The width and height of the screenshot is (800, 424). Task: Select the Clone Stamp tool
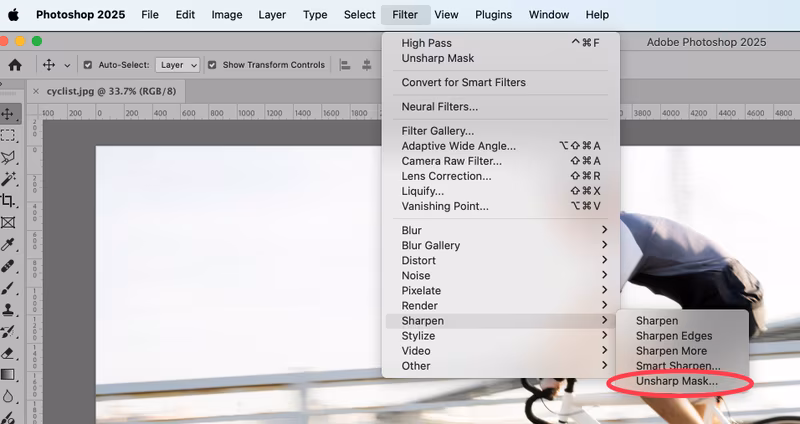pos(8,309)
